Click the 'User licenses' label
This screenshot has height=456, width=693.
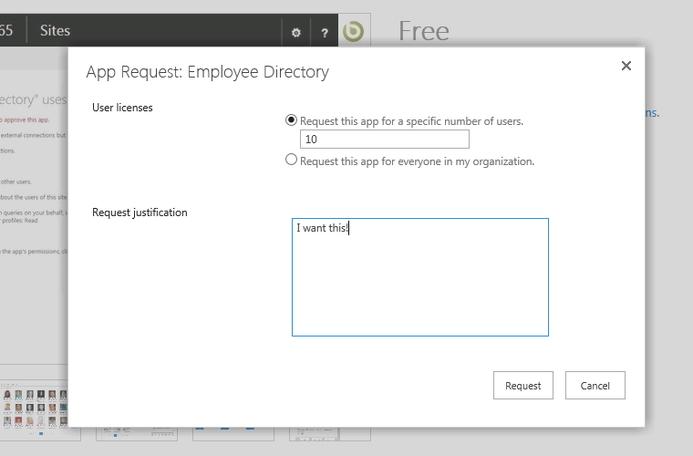122,107
